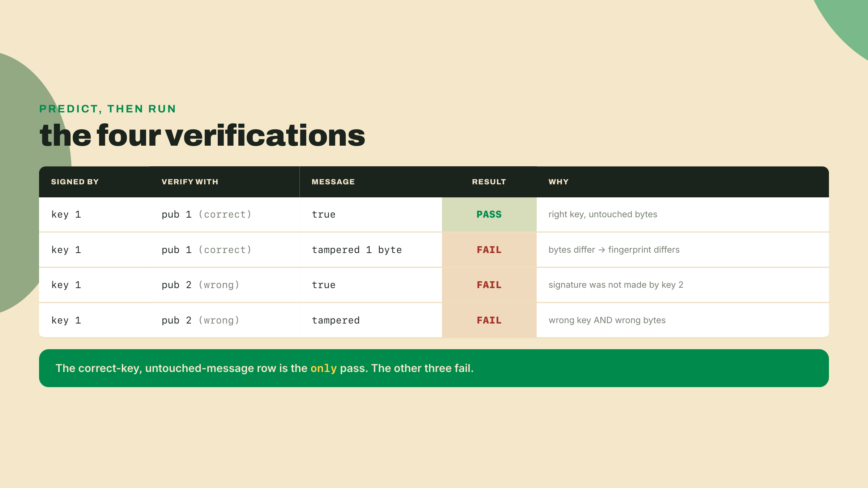Click 'true' message in the PASS row
The height and width of the screenshot is (488, 868).
tap(324, 214)
